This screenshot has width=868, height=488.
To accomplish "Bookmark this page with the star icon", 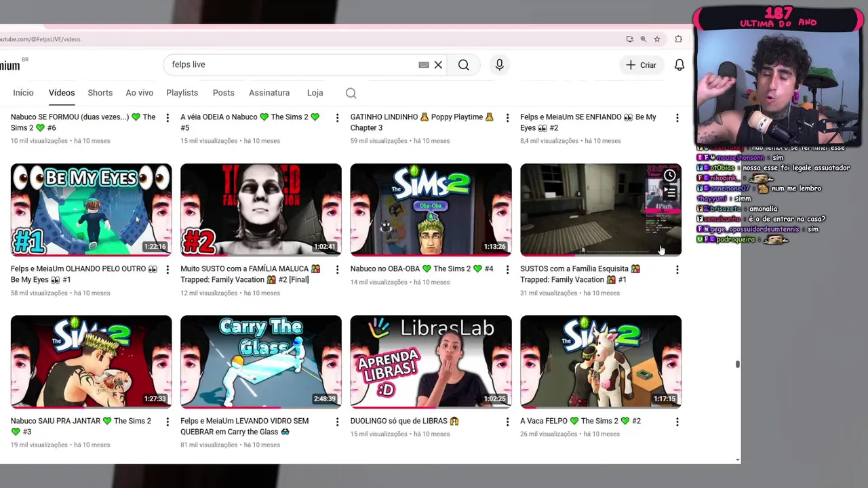I will [657, 39].
